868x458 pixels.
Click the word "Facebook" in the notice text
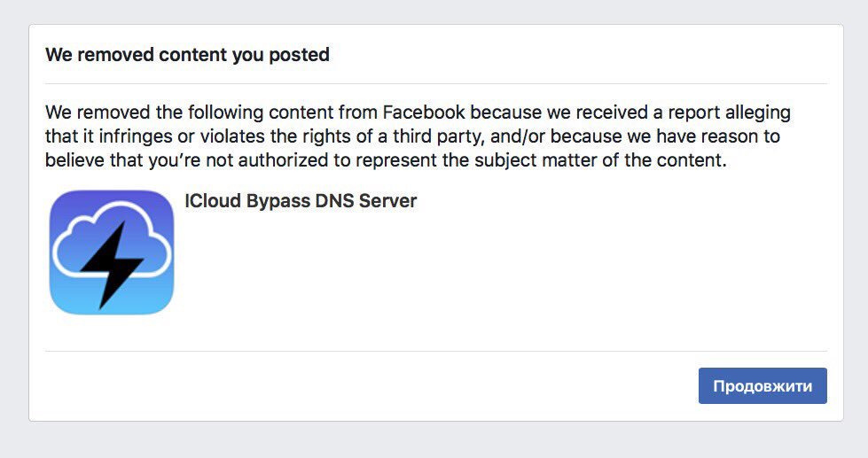(x=423, y=113)
